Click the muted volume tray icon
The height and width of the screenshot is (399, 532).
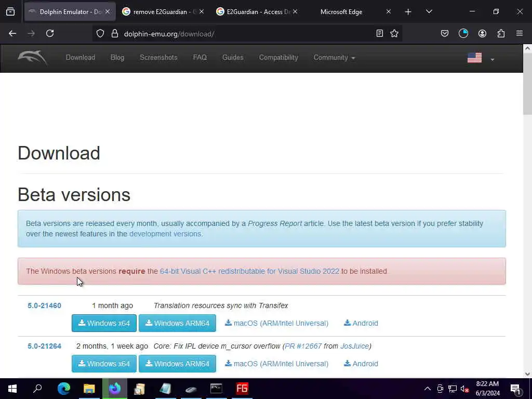point(464,389)
